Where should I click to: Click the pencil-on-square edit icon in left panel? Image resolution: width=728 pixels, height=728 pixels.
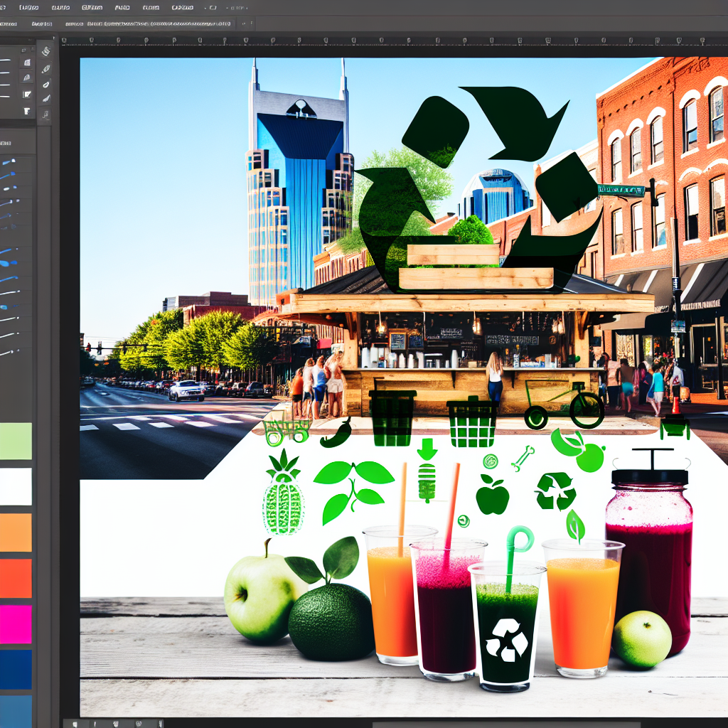[x=27, y=95]
